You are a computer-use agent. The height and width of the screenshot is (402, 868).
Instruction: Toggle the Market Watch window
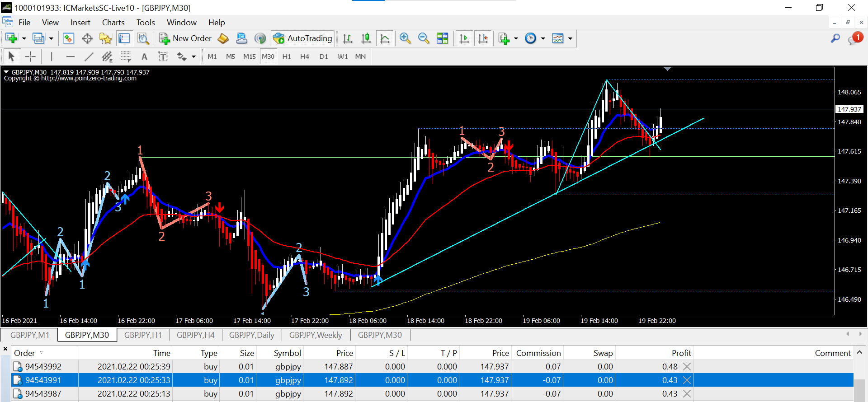pyautogui.click(x=68, y=38)
